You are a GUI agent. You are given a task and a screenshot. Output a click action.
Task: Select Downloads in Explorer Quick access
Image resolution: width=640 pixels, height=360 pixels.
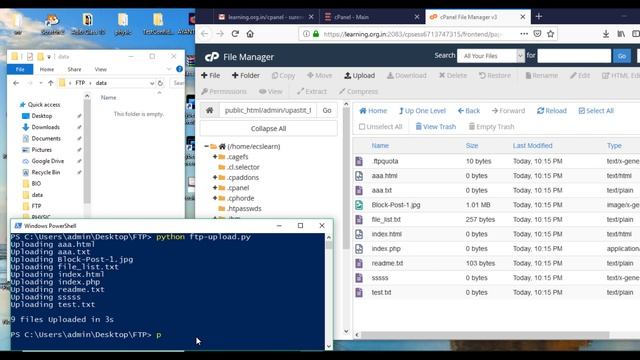coord(45,127)
